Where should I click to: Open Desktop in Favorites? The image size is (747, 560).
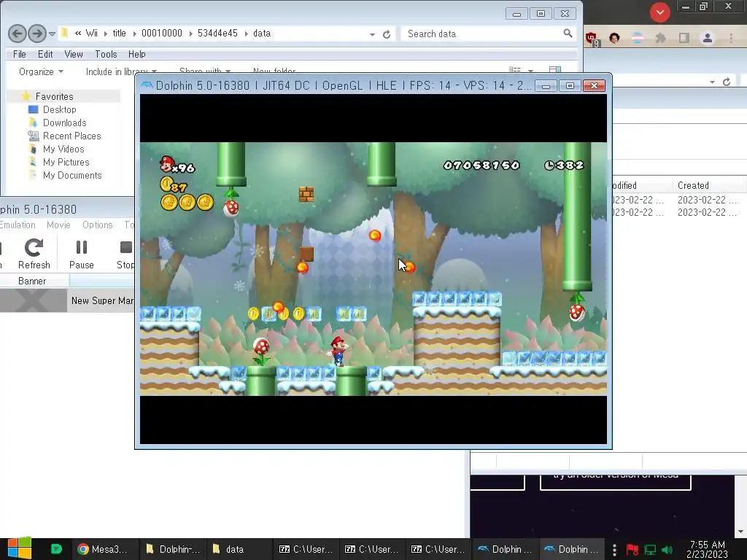(x=59, y=109)
